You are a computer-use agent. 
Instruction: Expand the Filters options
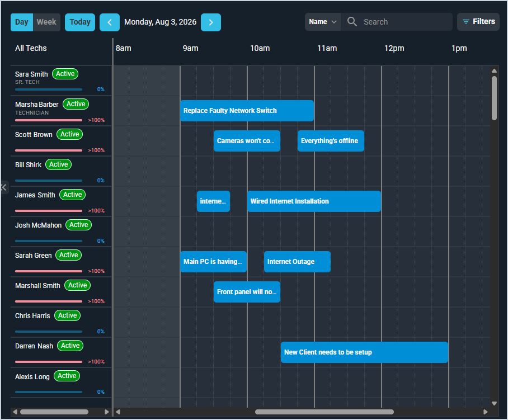(x=478, y=22)
